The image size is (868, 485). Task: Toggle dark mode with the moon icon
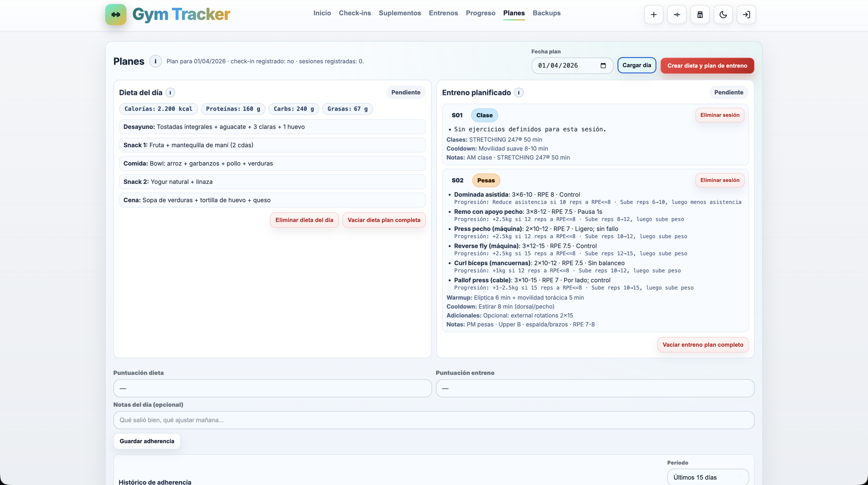(723, 14)
